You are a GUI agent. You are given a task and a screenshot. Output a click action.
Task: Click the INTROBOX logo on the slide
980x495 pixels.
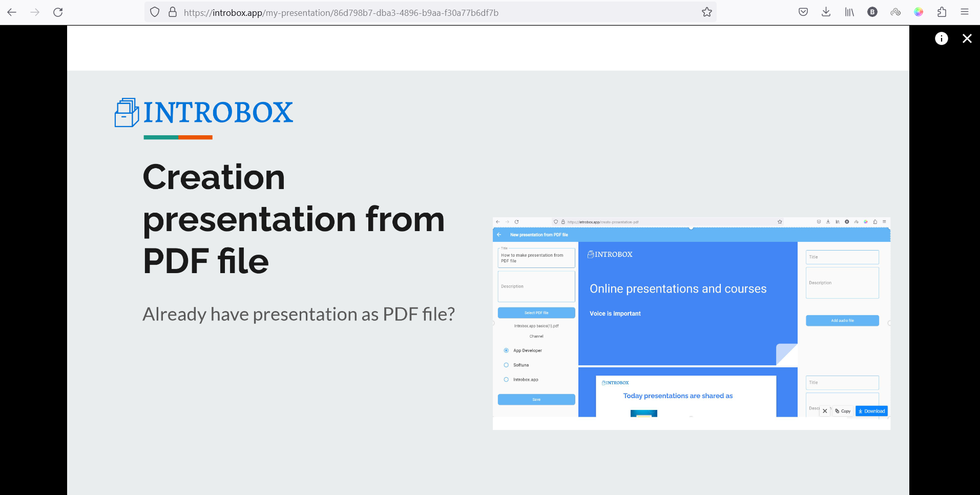pyautogui.click(x=203, y=113)
